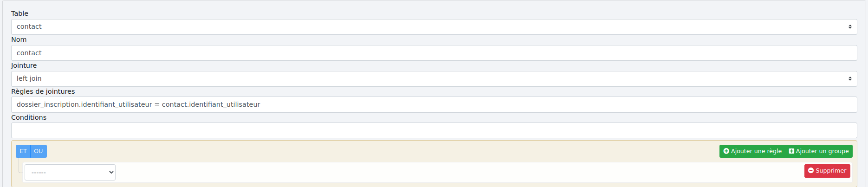The image size is (868, 187).
Task: Focus the Nom text field
Action: pyautogui.click(x=432, y=53)
